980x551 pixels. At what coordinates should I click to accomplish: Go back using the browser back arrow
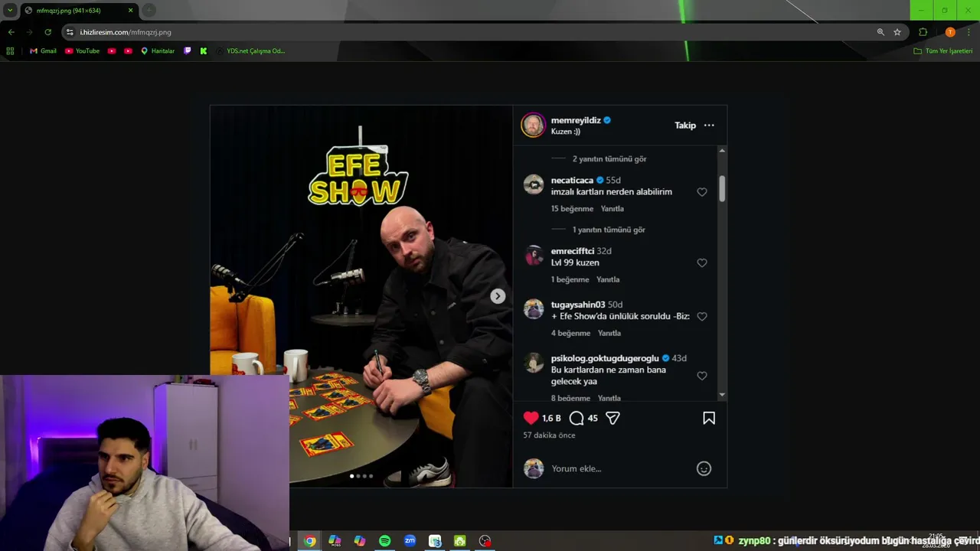11,32
